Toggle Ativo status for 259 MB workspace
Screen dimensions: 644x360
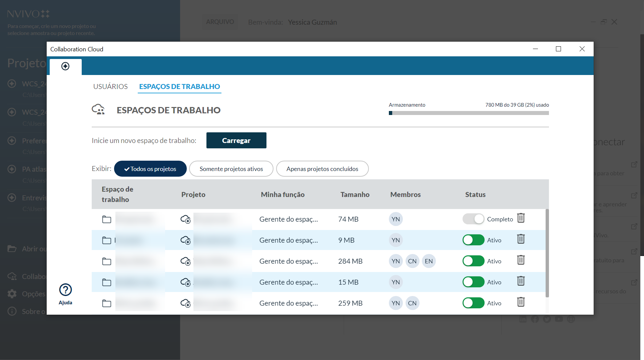(x=473, y=303)
